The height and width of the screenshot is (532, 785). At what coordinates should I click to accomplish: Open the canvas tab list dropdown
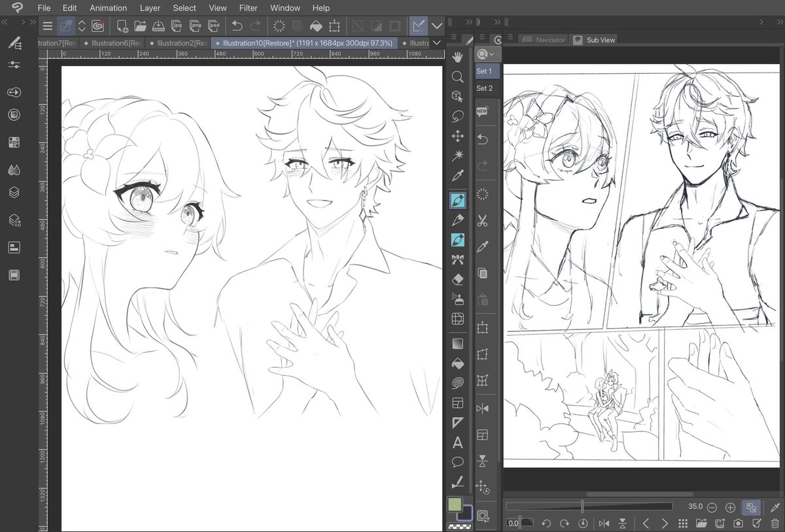click(x=437, y=42)
